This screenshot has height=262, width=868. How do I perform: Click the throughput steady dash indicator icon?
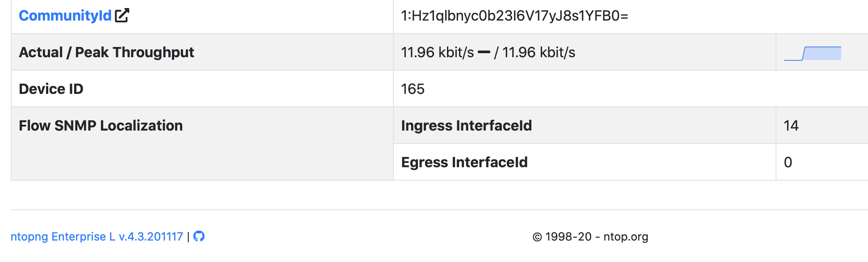click(484, 53)
